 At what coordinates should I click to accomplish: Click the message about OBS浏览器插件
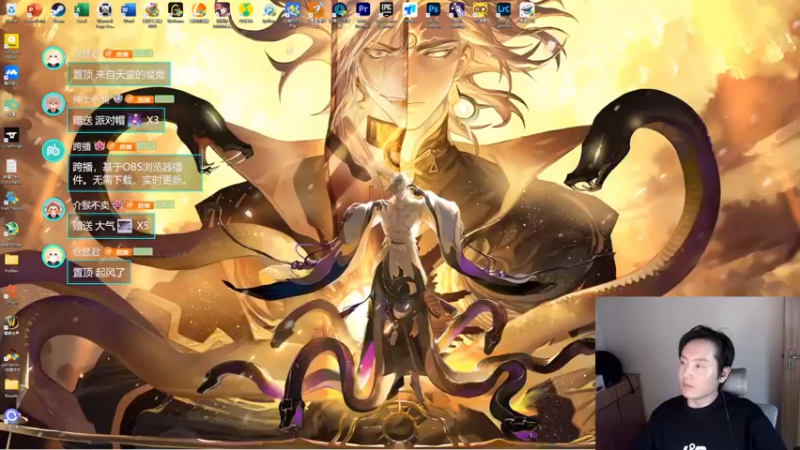pos(135,173)
